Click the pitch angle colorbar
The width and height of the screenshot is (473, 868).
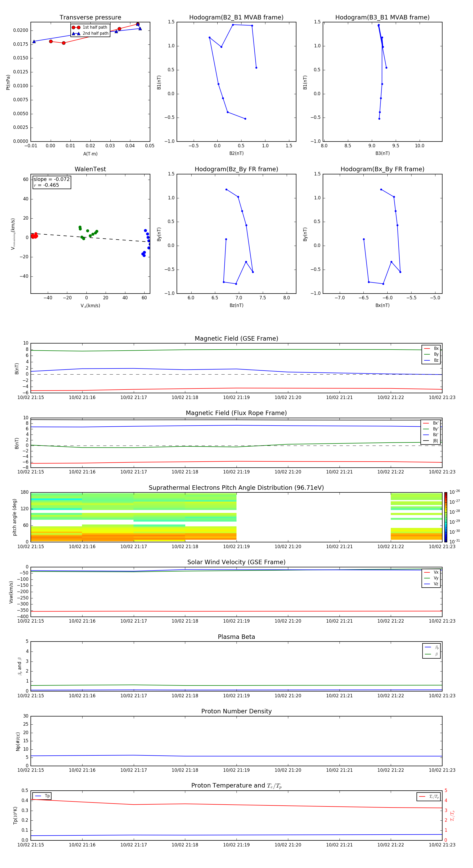point(446,517)
